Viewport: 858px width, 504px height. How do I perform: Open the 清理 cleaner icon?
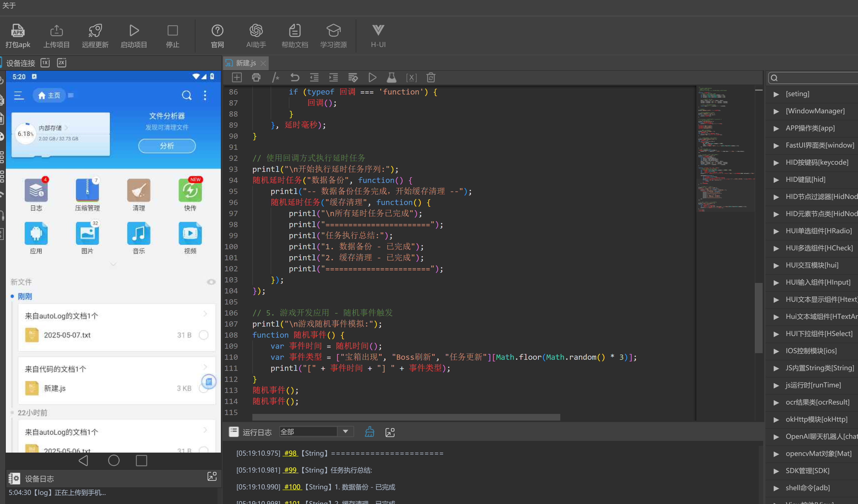139,190
